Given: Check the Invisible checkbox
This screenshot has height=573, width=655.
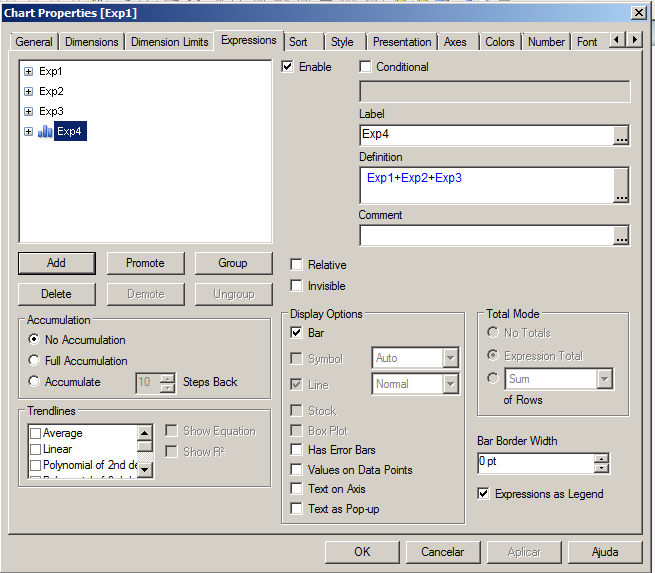Looking at the screenshot, I should click(296, 286).
